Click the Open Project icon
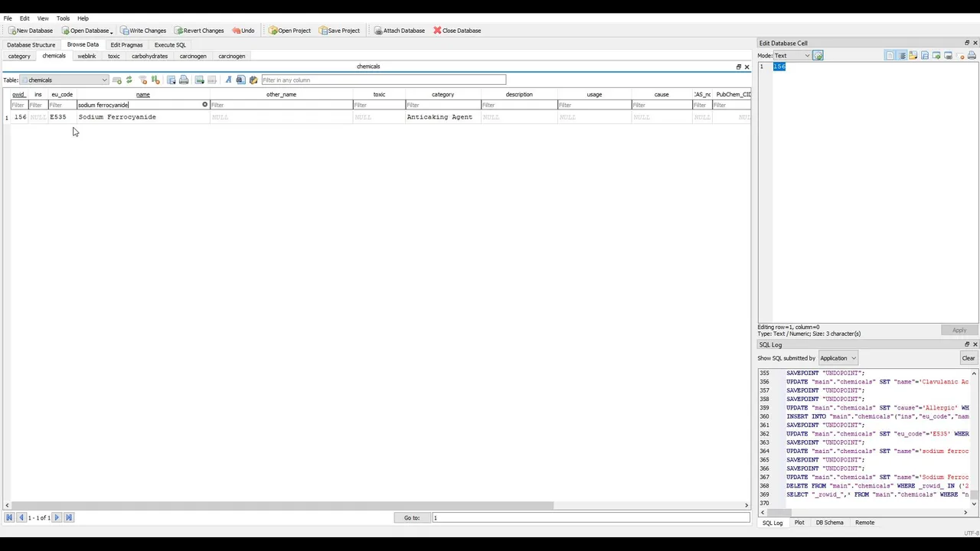980x551 pixels. pyautogui.click(x=273, y=31)
